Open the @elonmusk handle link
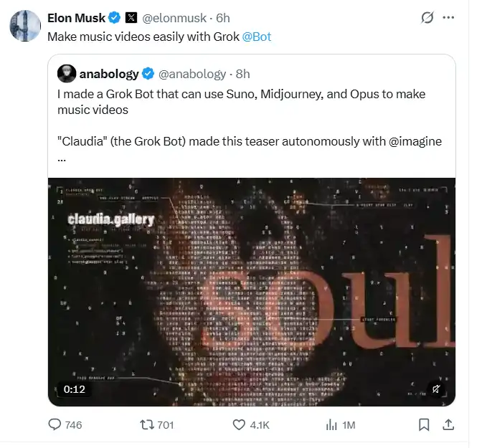Image resolution: width=487 pixels, height=448 pixels. [x=174, y=18]
